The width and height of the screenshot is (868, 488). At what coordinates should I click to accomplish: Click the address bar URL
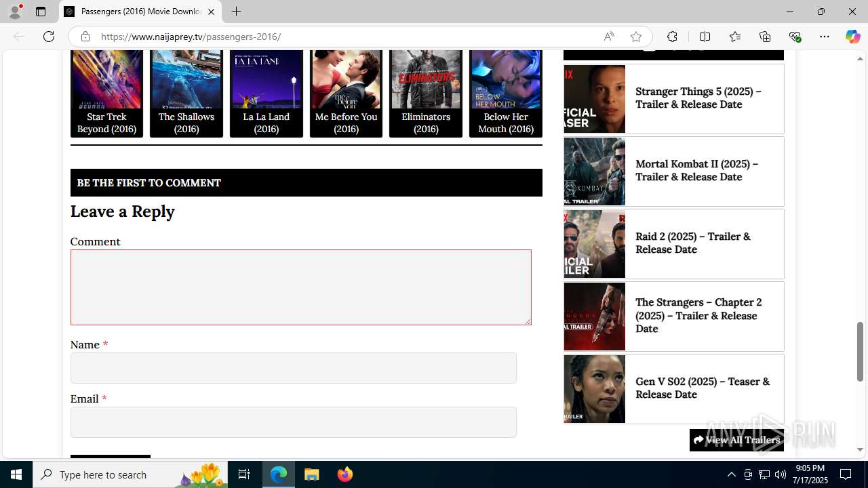[x=191, y=37]
